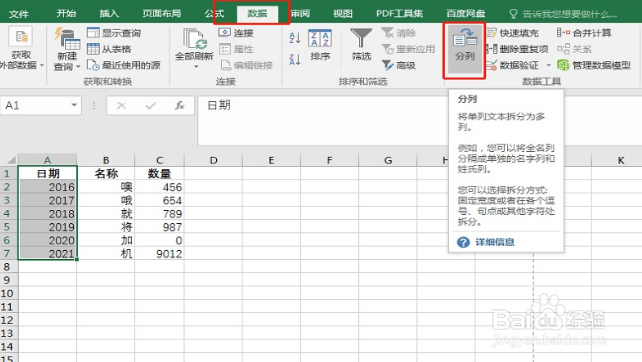Click cell with value 654
The height and width of the screenshot is (362, 642).
coord(159,201)
